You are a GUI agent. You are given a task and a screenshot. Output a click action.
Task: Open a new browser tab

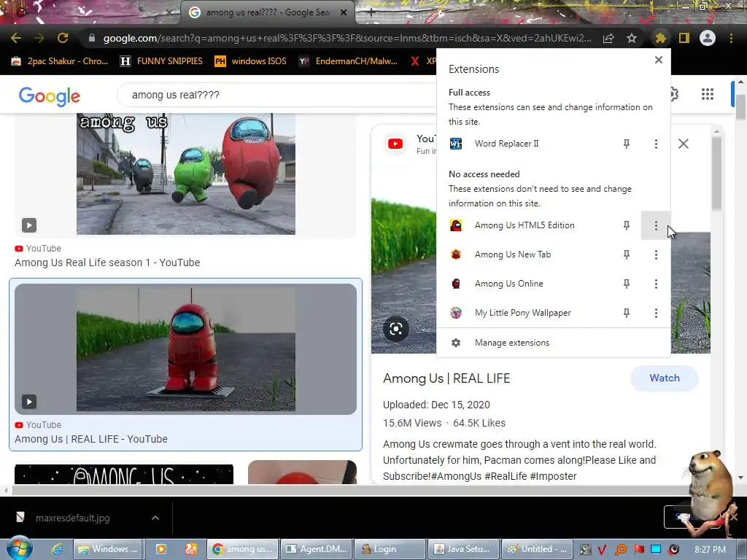[x=371, y=13]
